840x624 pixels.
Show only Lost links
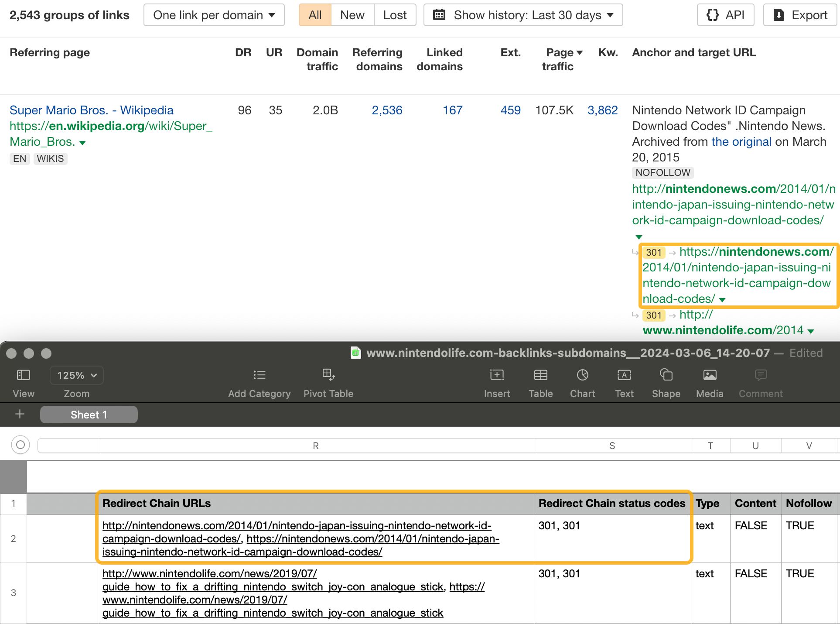(394, 14)
